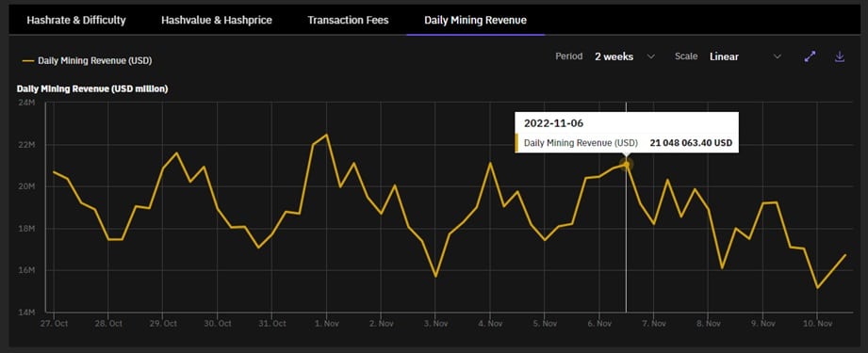The image size is (868, 353).
Task: Click the 14M y-axis label
Action: pyautogui.click(x=27, y=313)
